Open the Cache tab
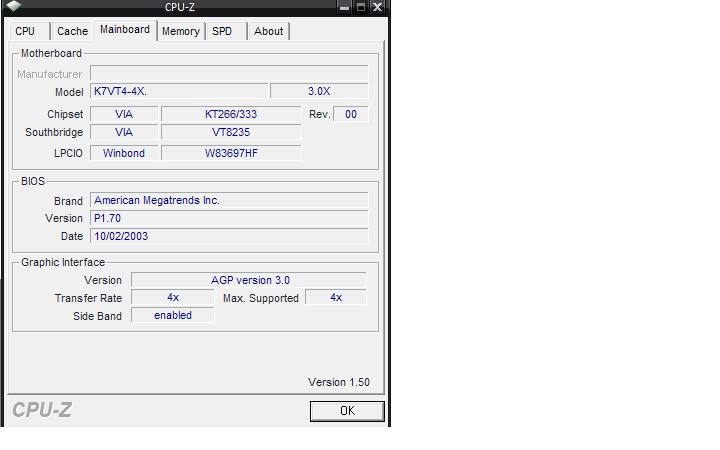This screenshot has height=450, width=720. pyautogui.click(x=72, y=31)
